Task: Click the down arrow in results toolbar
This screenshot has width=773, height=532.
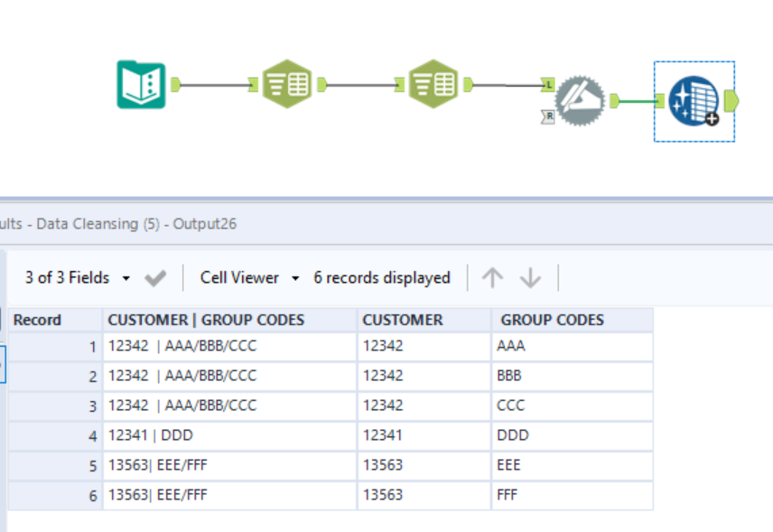Action: click(x=530, y=278)
